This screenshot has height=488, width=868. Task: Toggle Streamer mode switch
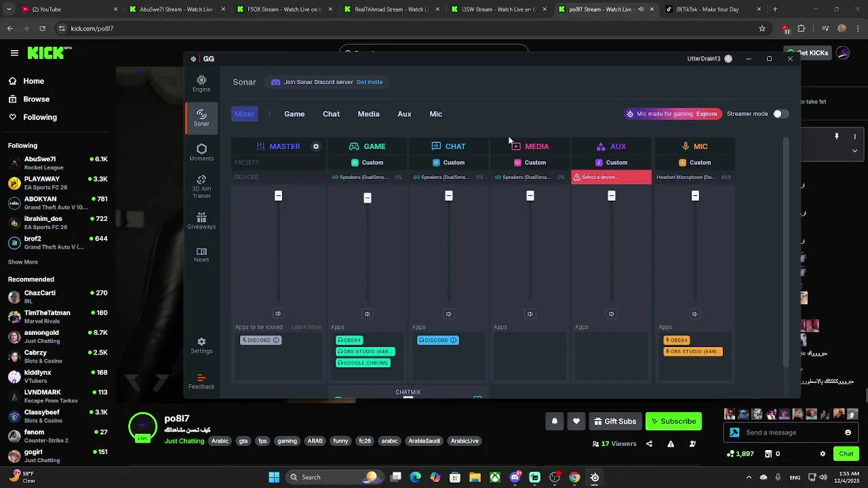click(x=781, y=114)
